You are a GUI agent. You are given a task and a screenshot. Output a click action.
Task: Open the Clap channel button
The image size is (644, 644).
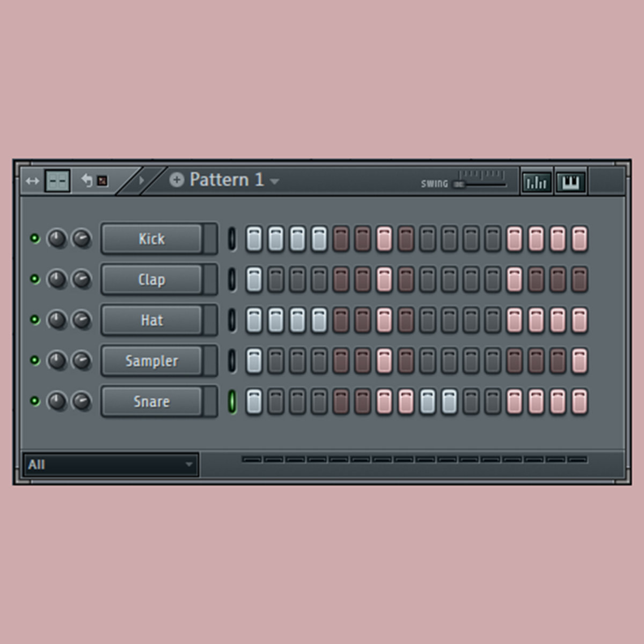click(152, 280)
